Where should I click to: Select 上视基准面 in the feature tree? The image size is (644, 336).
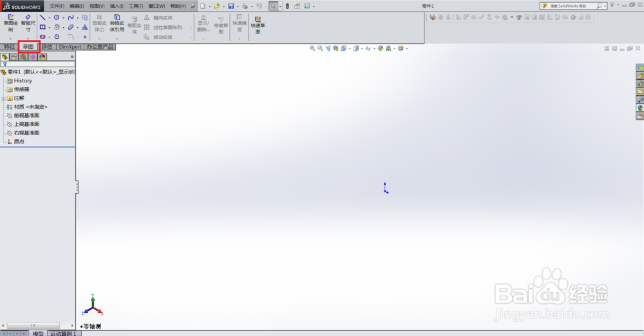click(x=26, y=124)
